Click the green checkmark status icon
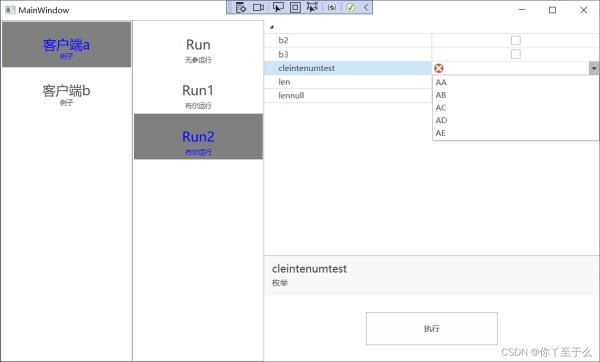This screenshot has height=362, width=600. [351, 7]
